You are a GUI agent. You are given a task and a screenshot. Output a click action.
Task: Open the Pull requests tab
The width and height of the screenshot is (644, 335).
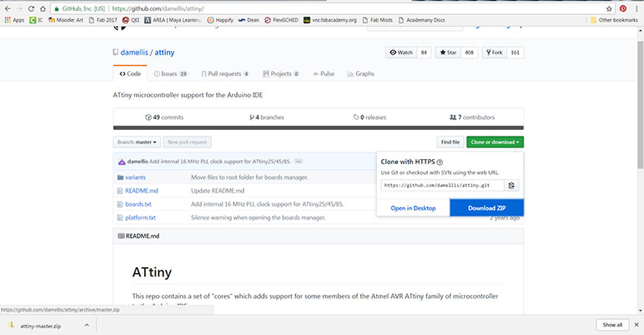pos(225,74)
